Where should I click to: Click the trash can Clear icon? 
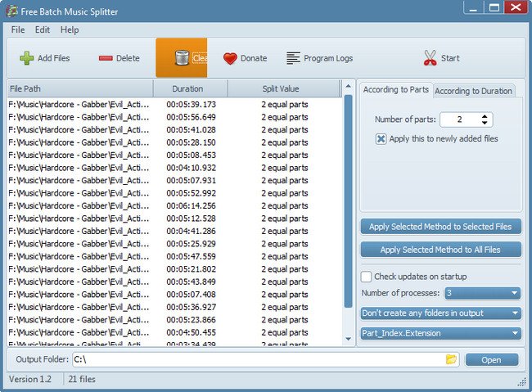click(x=182, y=58)
